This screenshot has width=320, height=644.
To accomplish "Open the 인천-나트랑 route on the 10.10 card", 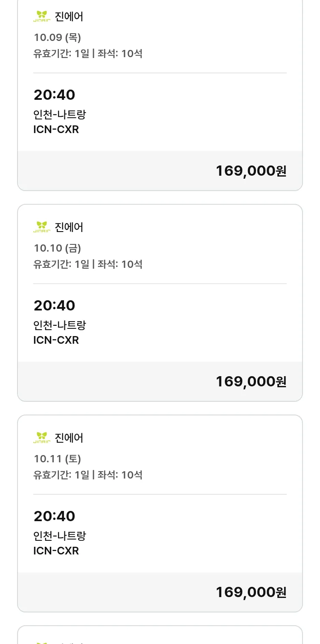I will tap(60, 325).
